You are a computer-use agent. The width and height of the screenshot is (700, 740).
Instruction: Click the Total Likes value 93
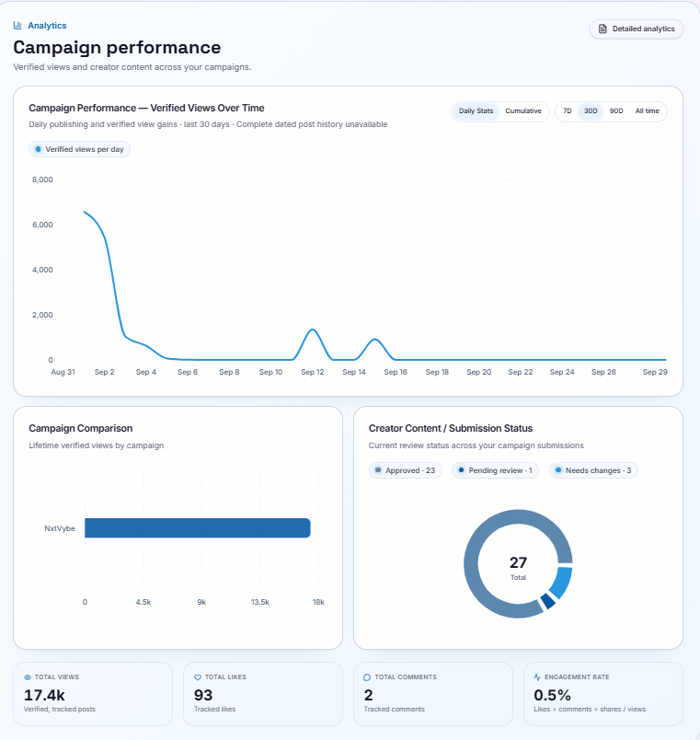(203, 695)
